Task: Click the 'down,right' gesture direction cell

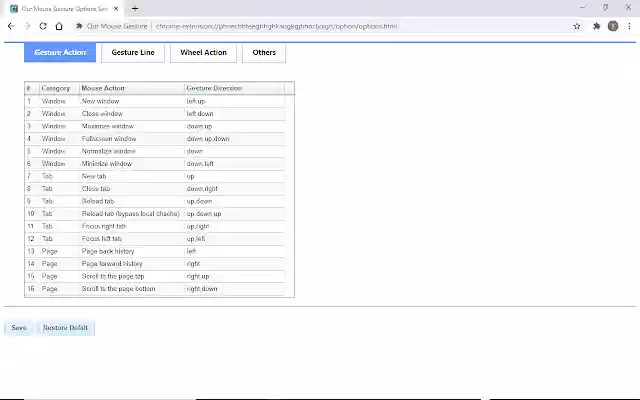Action: [234, 189]
